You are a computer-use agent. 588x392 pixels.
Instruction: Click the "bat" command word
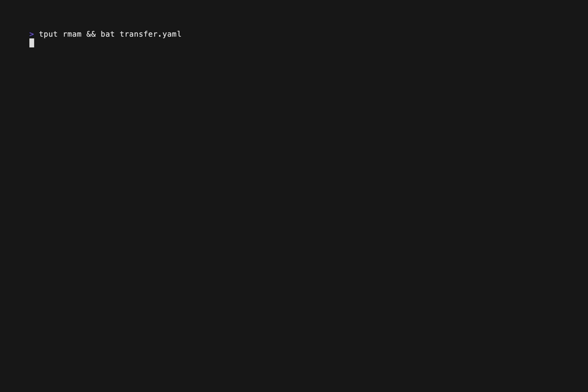(108, 34)
